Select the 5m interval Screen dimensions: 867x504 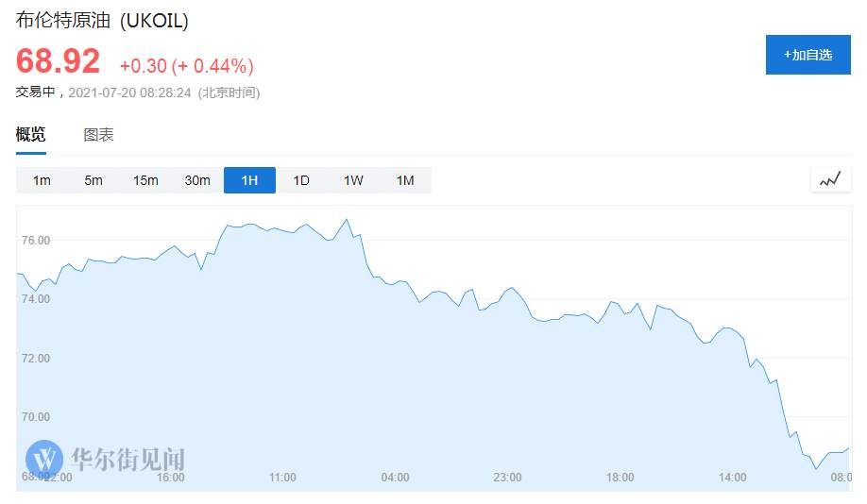(93, 180)
